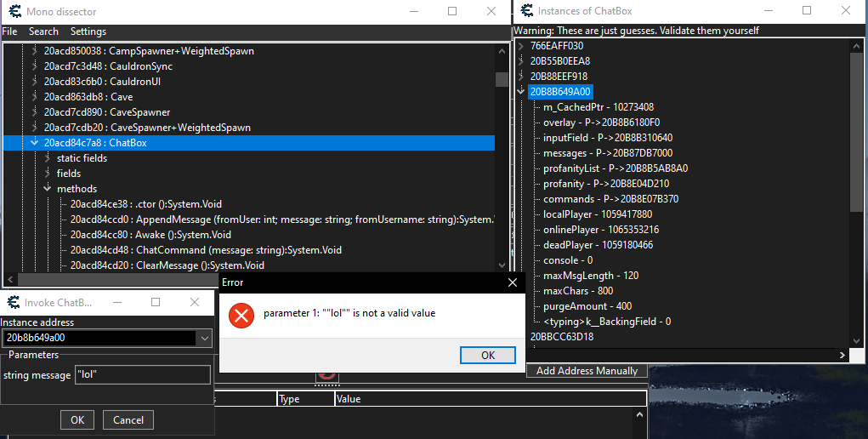
Task: Select the Awake ():System.Void method
Action: [150, 235]
